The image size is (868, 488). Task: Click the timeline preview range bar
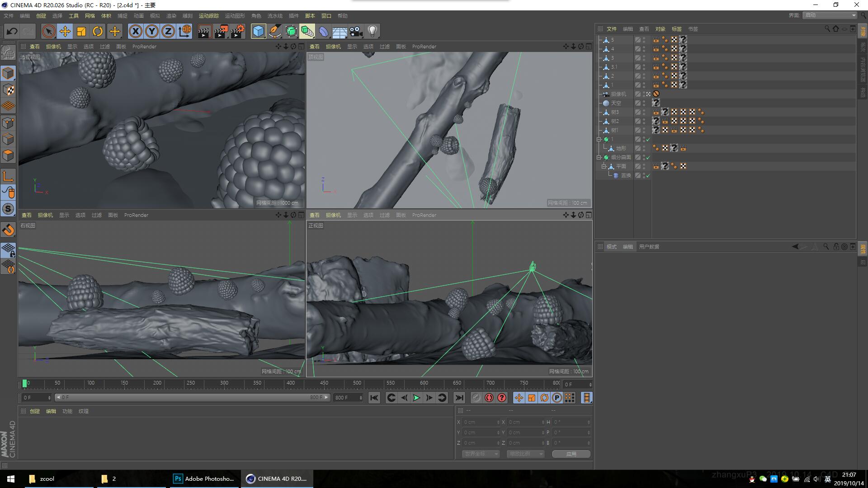point(192,398)
